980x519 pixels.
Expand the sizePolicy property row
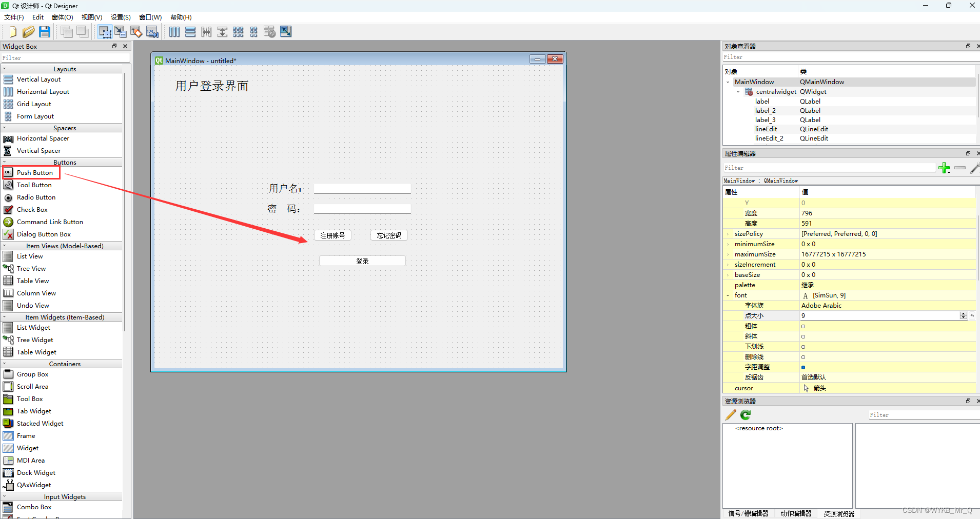pyautogui.click(x=728, y=234)
